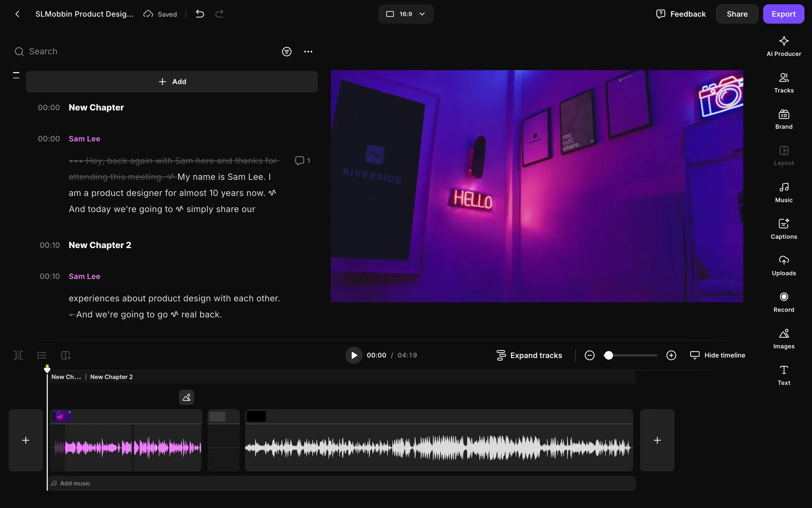812x508 pixels.
Task: Click the Share button
Action: pyautogui.click(x=737, y=14)
